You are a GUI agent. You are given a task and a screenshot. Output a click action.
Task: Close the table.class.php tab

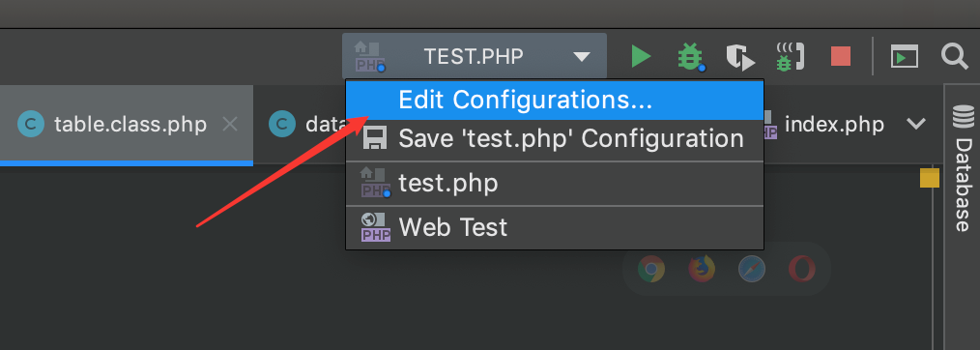click(230, 125)
